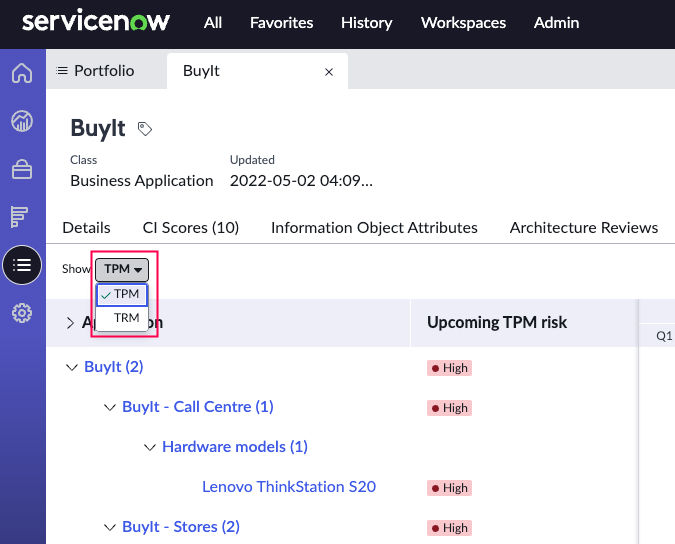Click the Q1 timeline column header
The height and width of the screenshot is (544, 675).
(664, 336)
